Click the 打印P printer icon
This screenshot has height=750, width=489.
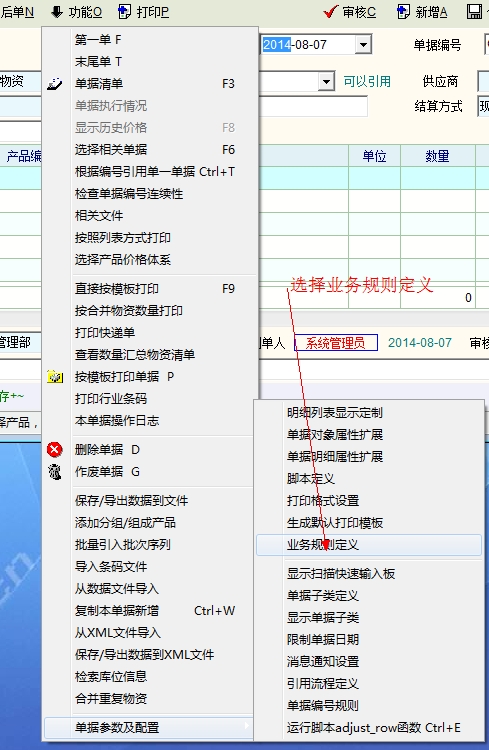[x=124, y=11]
